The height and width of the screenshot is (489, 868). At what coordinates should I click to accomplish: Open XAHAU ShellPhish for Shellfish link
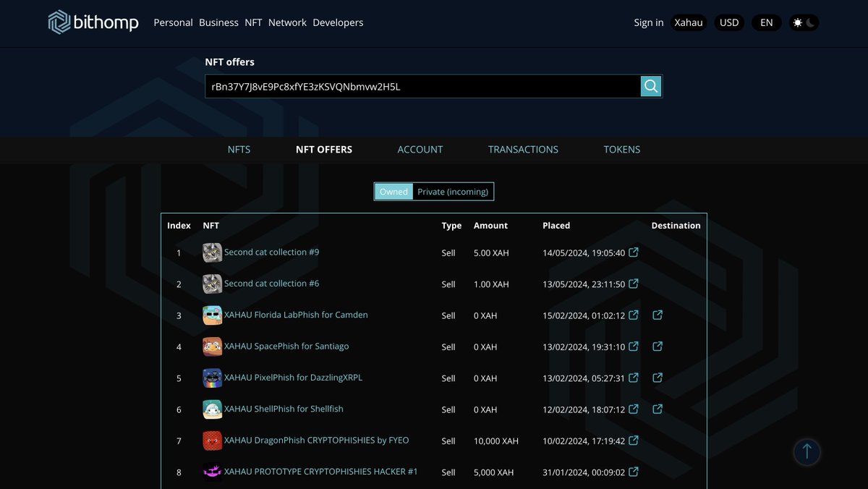[x=284, y=409]
